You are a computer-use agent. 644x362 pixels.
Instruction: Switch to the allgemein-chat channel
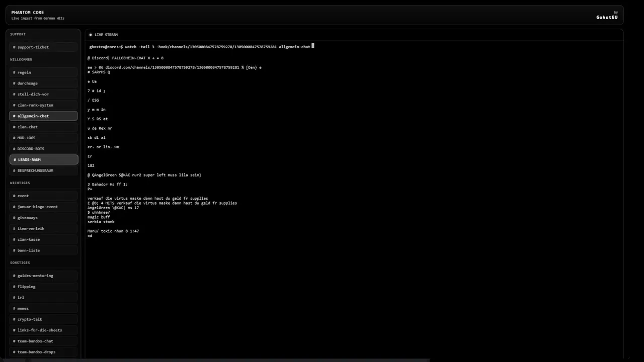click(x=44, y=116)
